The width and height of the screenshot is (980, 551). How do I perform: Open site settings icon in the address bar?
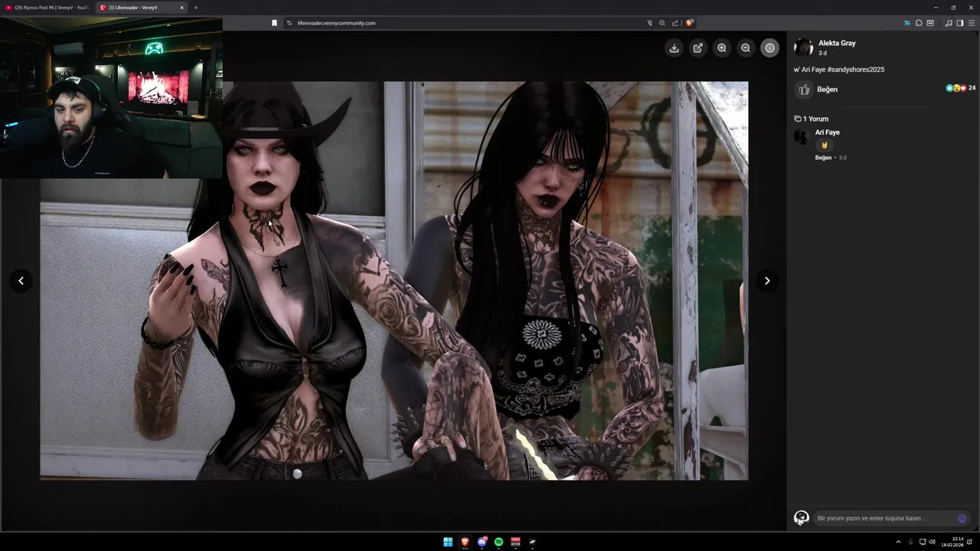(289, 23)
